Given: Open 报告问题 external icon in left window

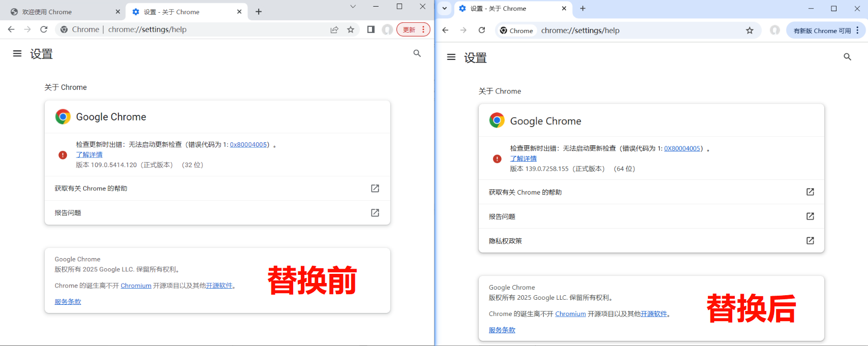Looking at the screenshot, I should point(375,213).
